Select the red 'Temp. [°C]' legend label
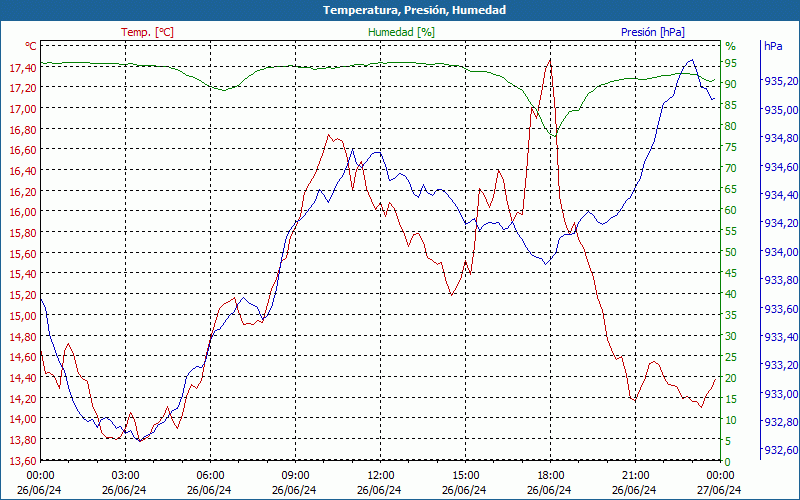This screenshot has height=500, width=800. (x=147, y=32)
